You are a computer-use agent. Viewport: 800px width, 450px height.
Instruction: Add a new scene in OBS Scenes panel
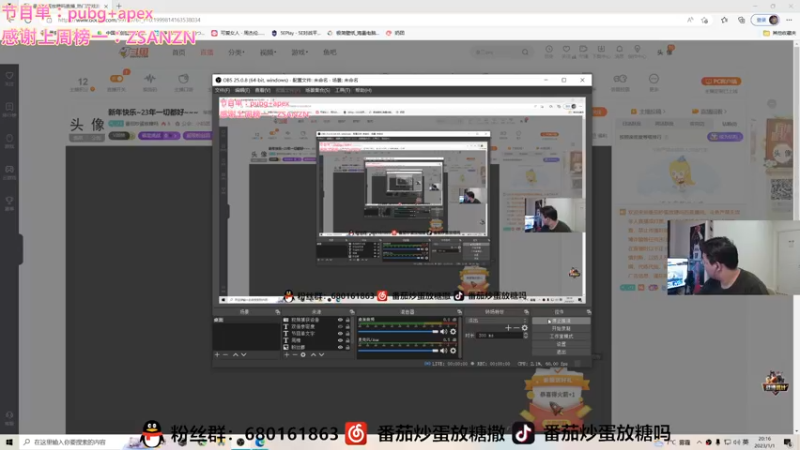(x=217, y=355)
